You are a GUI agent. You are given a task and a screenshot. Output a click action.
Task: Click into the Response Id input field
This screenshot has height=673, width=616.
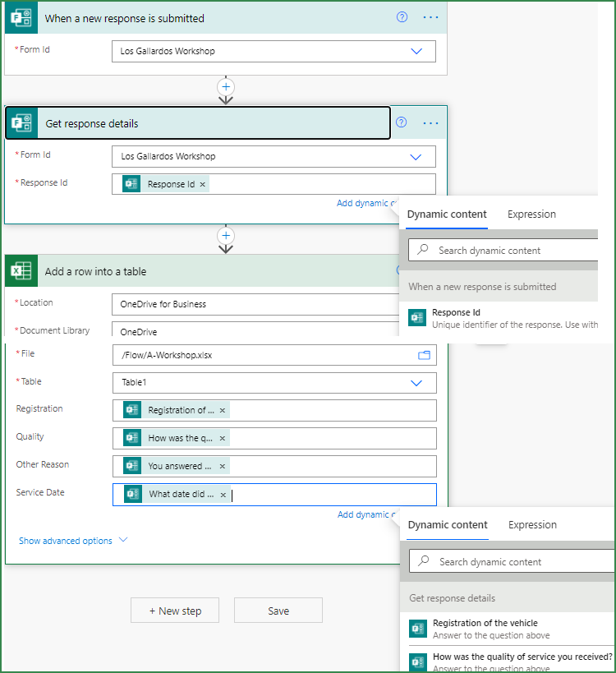pos(274,184)
